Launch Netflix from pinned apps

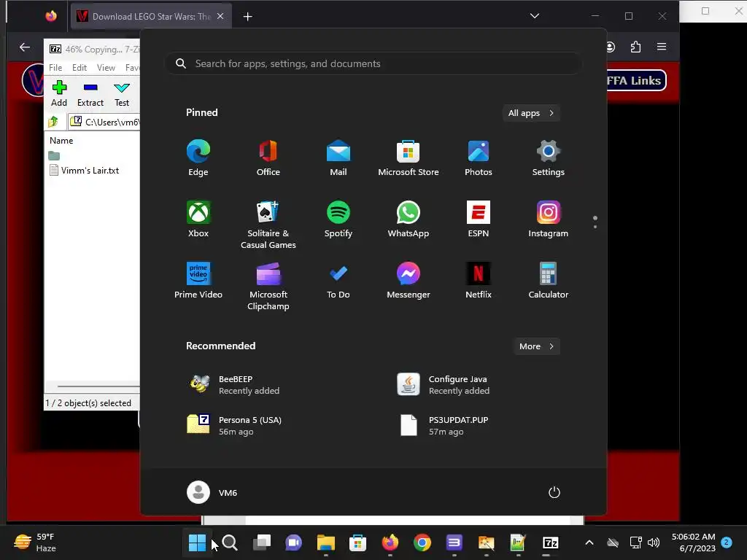coord(479,281)
